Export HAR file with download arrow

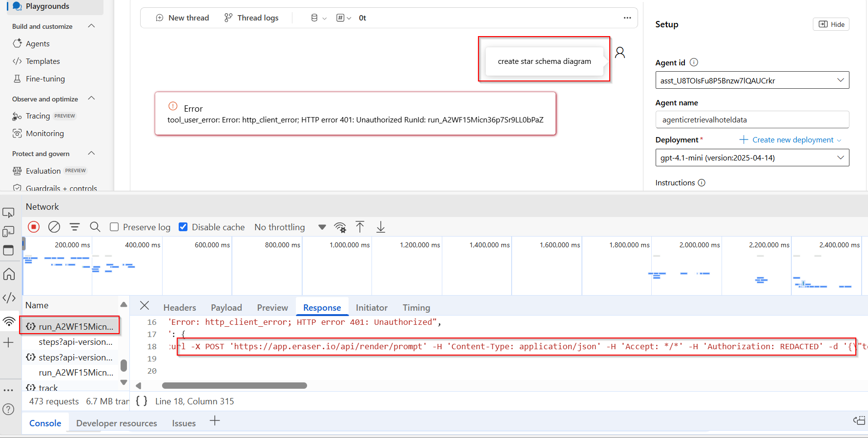point(381,227)
